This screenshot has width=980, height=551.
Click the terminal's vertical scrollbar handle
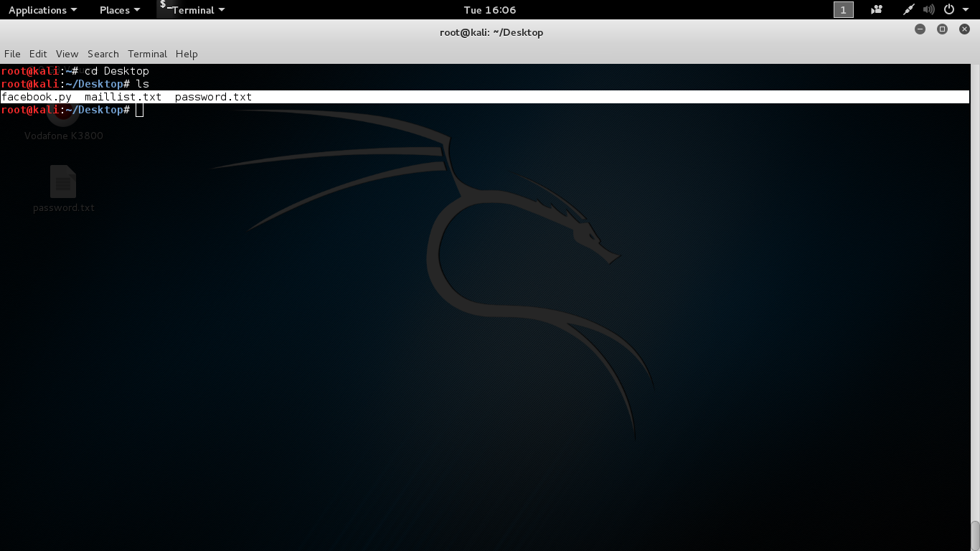(x=975, y=535)
